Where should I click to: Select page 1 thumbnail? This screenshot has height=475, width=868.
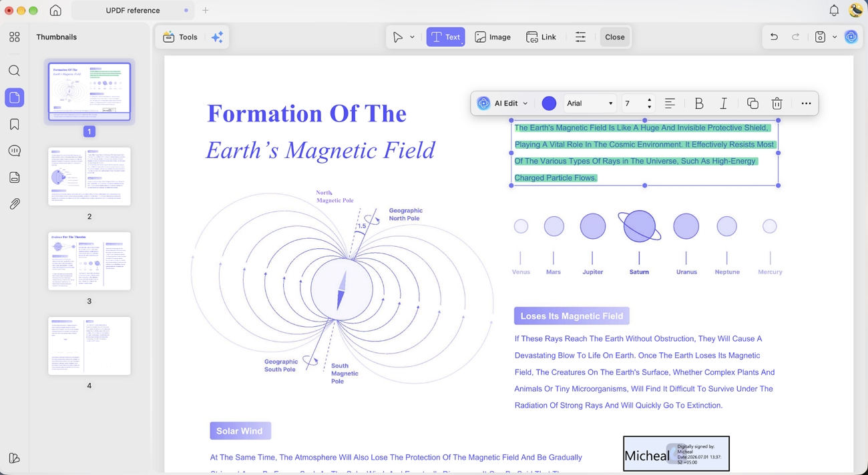[x=89, y=91]
